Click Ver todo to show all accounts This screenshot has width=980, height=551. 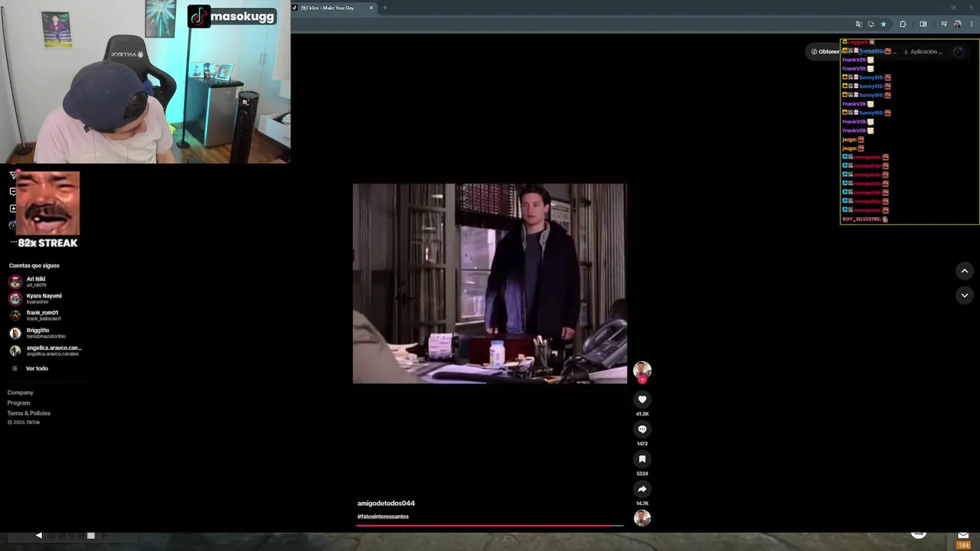37,368
